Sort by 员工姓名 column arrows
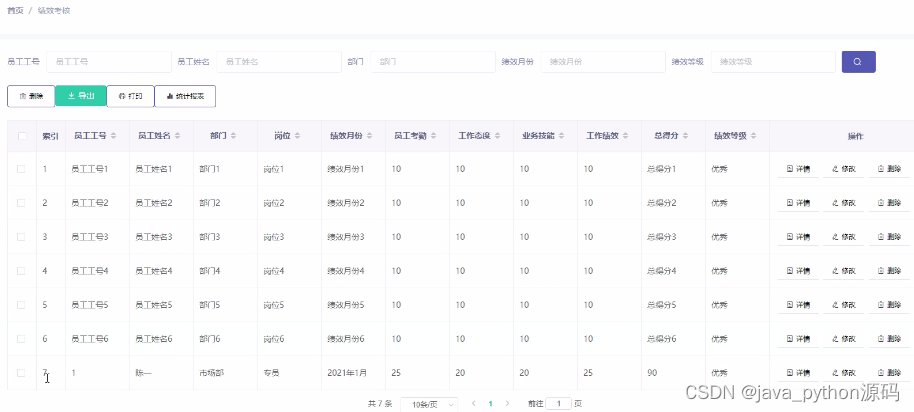The height and width of the screenshot is (412, 914). (178, 136)
